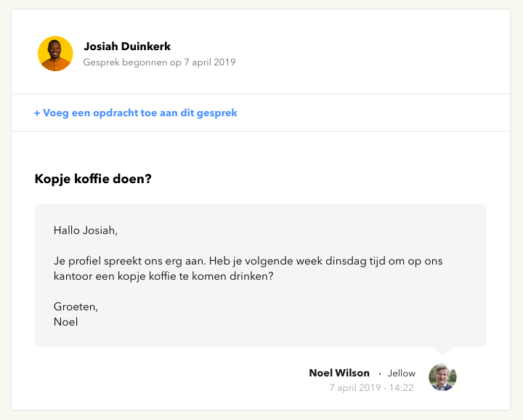Select the Jellow company label
The height and width of the screenshot is (420, 523).
point(401,373)
